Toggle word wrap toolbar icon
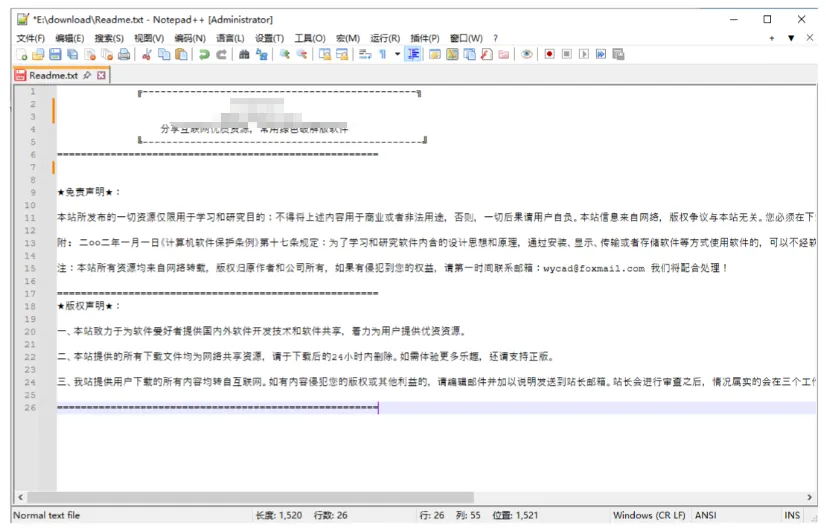The width and height of the screenshot is (826, 531). [365, 54]
